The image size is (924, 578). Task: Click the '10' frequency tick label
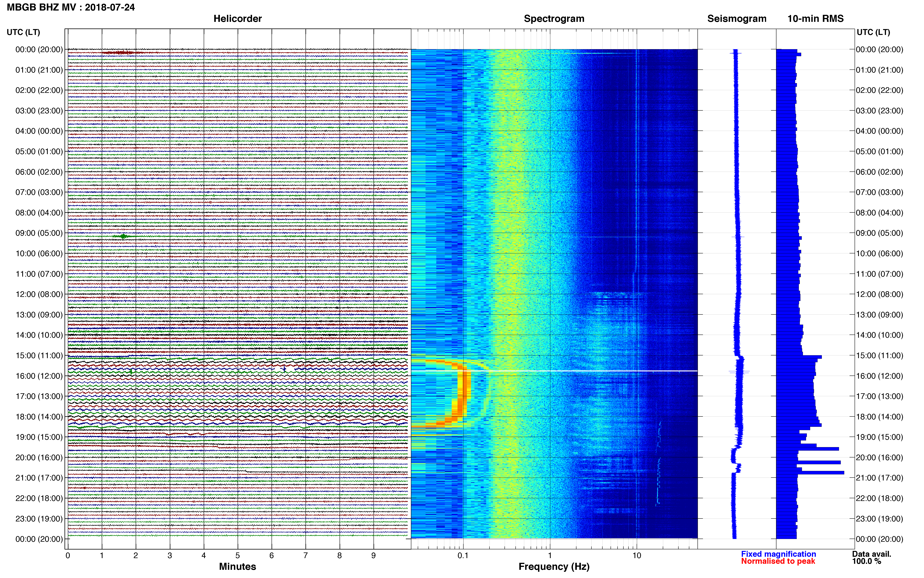click(637, 556)
